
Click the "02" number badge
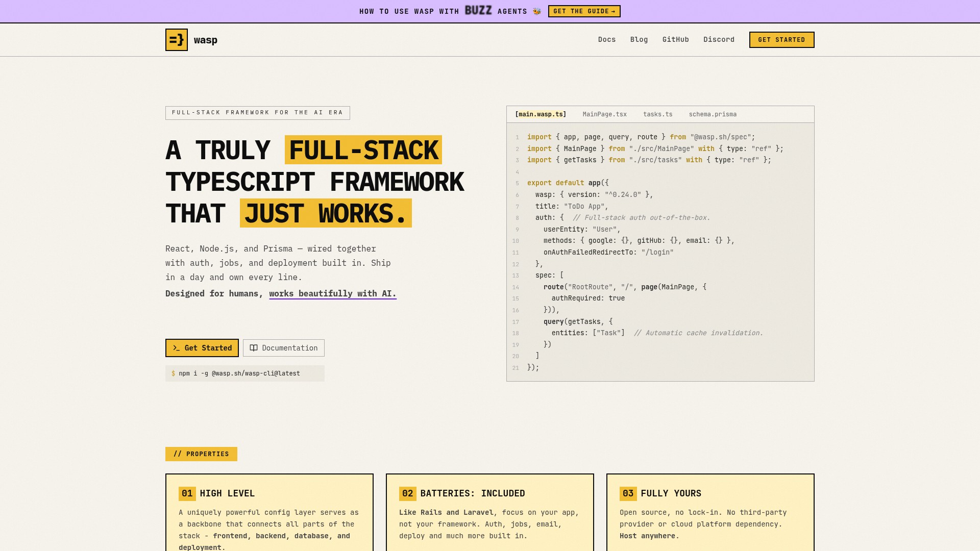click(408, 494)
